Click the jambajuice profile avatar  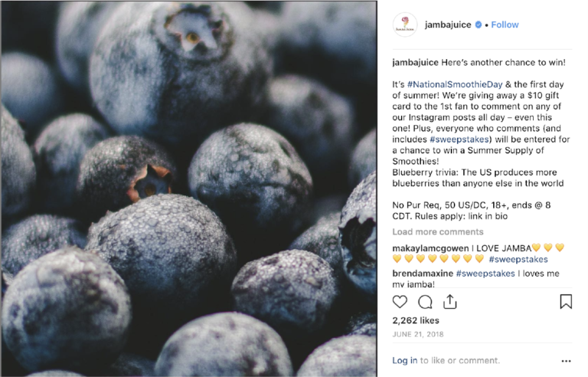[x=405, y=25]
